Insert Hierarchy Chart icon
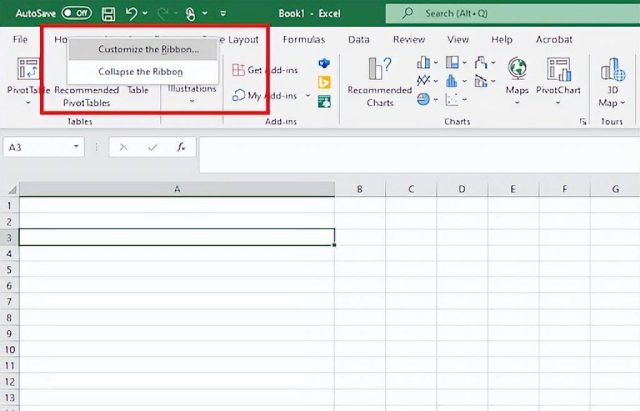The width and height of the screenshot is (640, 411). pyautogui.click(x=452, y=62)
